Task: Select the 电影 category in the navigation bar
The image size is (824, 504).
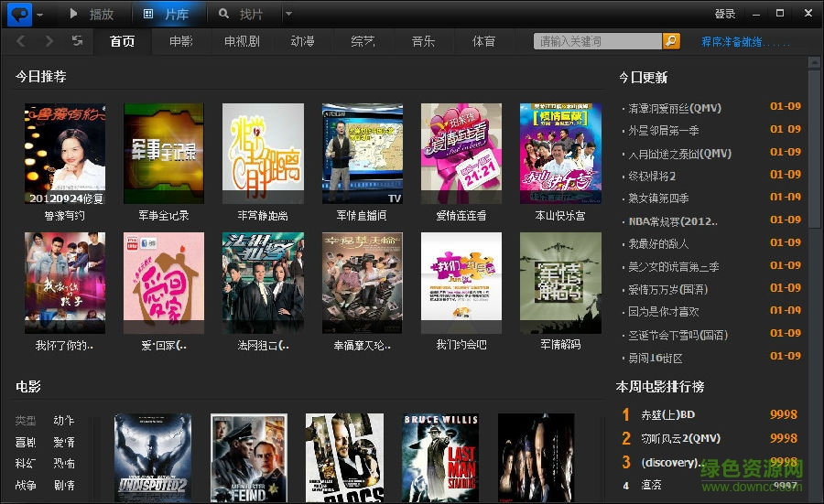Action: click(x=180, y=41)
